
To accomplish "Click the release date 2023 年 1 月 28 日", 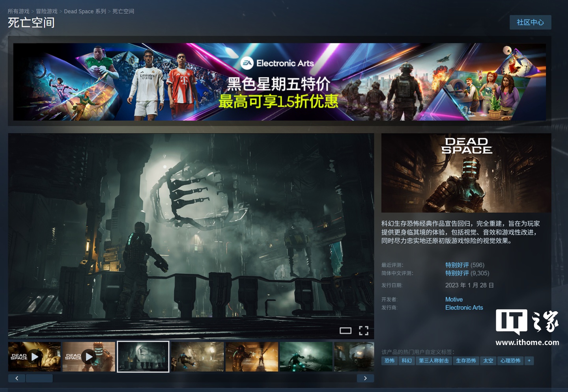I will [469, 285].
